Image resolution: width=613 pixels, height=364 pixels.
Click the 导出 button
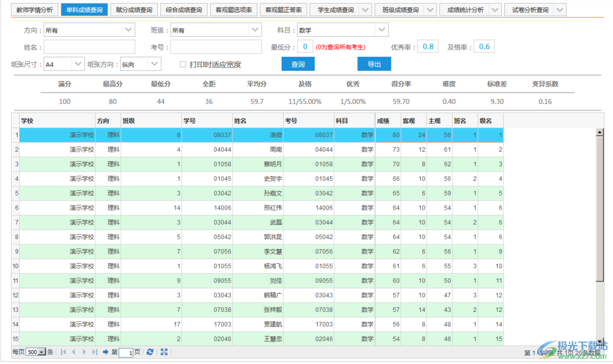click(374, 64)
